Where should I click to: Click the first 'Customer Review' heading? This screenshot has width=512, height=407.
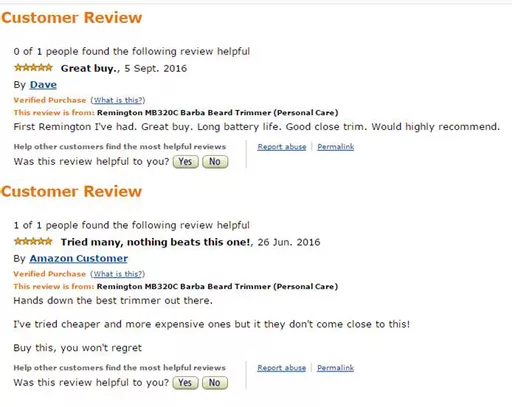point(72,18)
